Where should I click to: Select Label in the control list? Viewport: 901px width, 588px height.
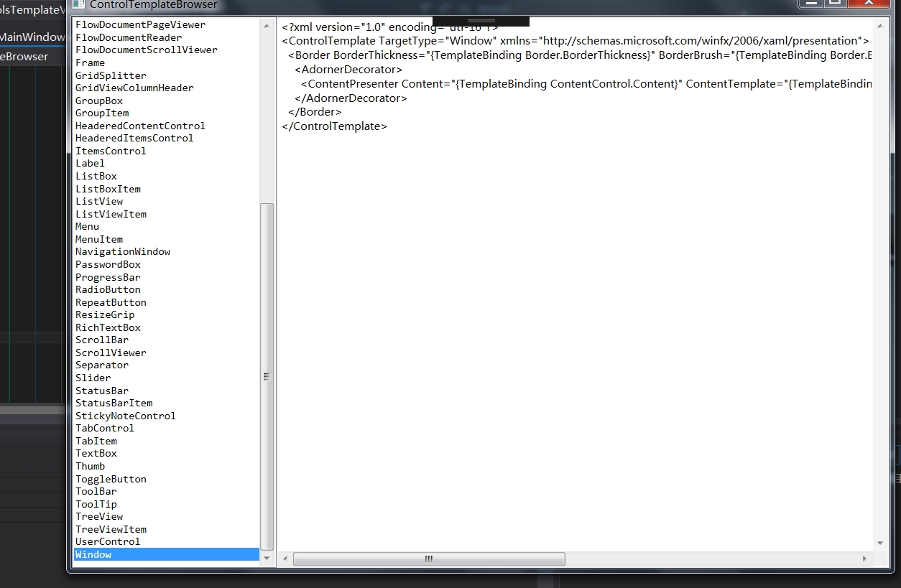tap(167, 163)
